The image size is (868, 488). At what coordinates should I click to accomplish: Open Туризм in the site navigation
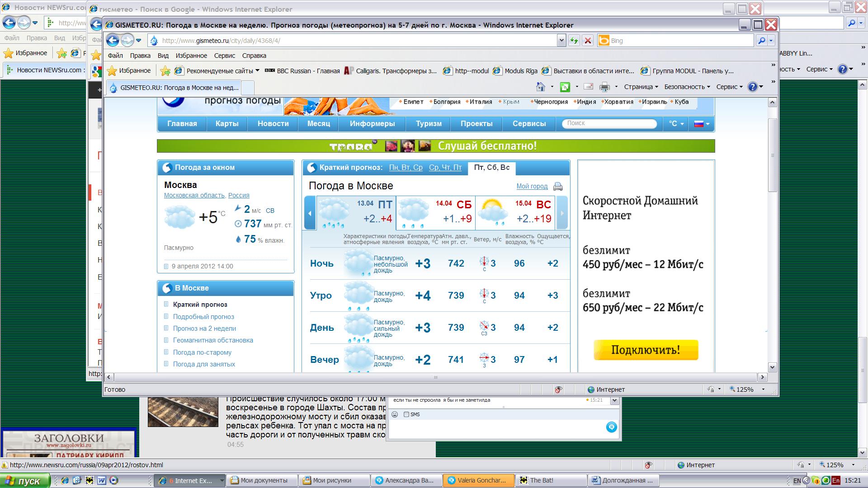click(429, 124)
